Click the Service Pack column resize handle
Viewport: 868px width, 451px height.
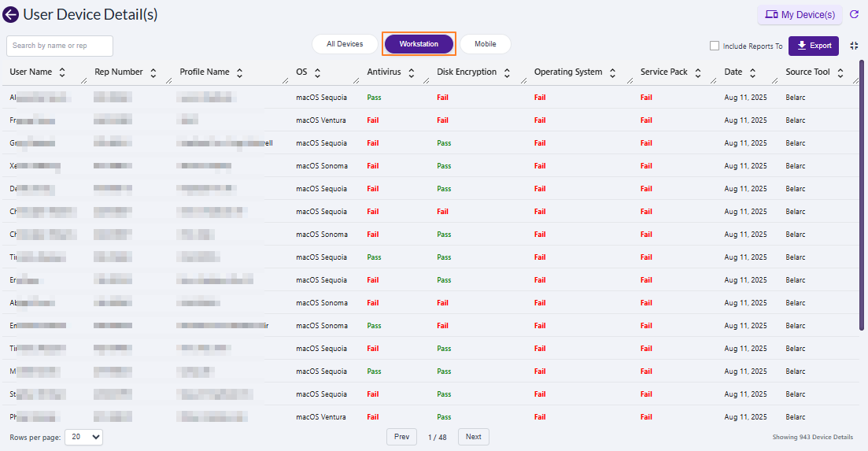tap(713, 81)
